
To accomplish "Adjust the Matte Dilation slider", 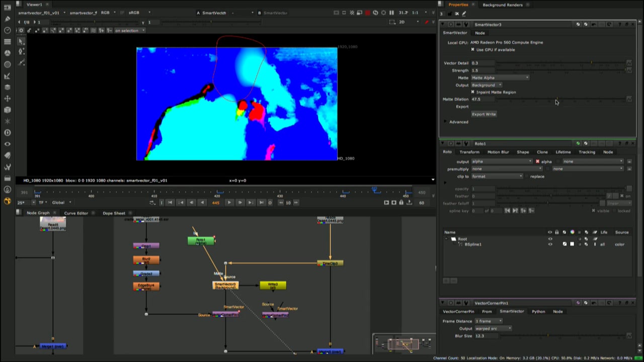I will coord(560,100).
